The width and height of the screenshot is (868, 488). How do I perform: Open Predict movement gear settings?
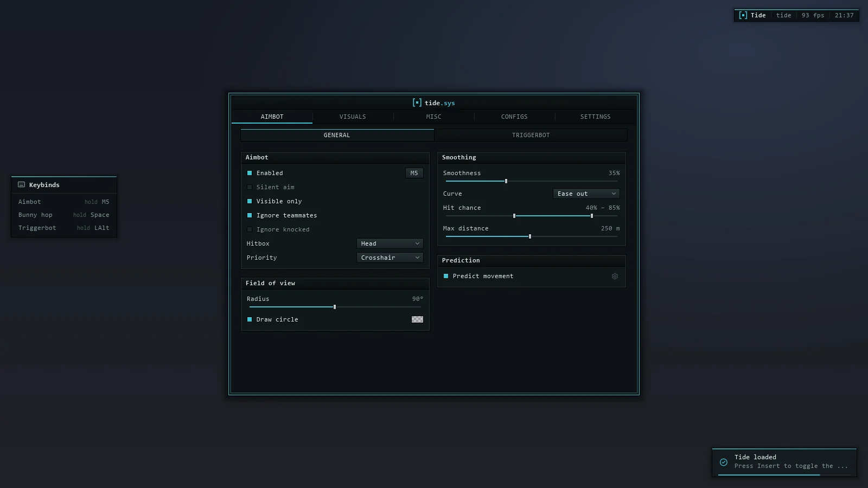click(x=615, y=276)
